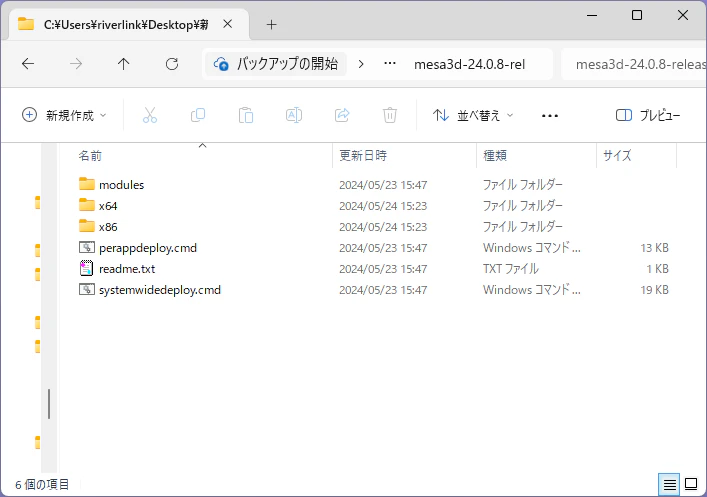Open the see more ellipsis in toolbar
This screenshot has width=707, height=497.
coord(550,116)
